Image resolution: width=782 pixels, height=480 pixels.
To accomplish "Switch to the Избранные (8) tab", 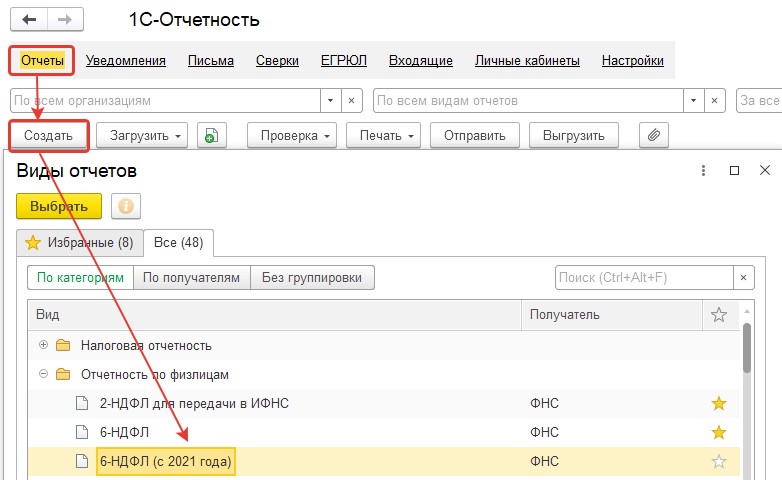I will tap(80, 243).
